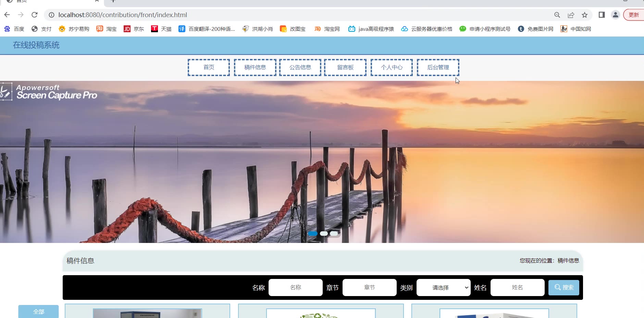Open the 天猫 bookmark
644x318 pixels.
point(161,29)
